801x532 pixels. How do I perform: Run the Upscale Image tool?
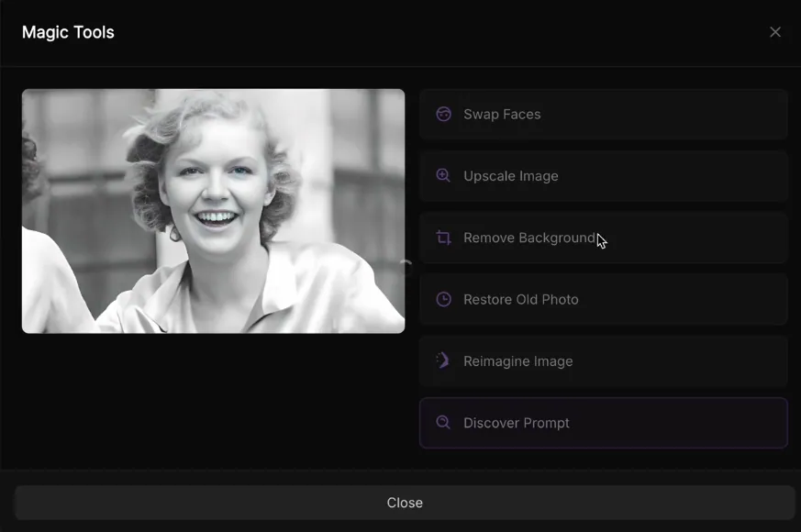(603, 176)
